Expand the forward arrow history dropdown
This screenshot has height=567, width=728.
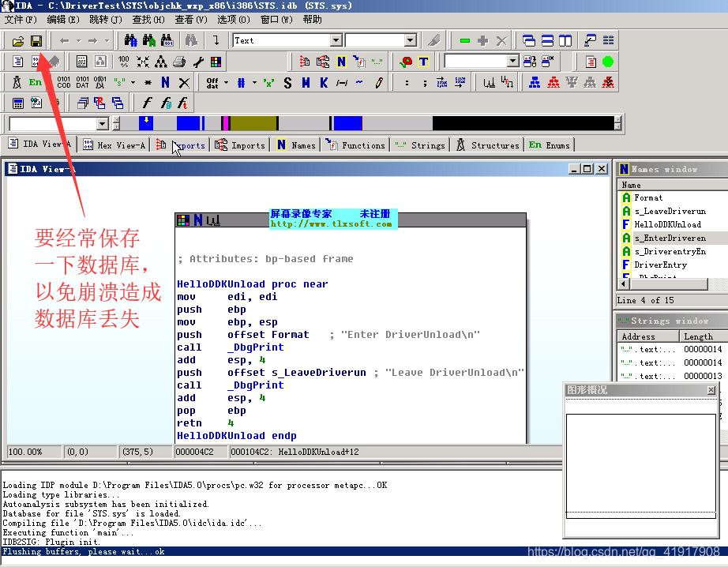coord(107,41)
